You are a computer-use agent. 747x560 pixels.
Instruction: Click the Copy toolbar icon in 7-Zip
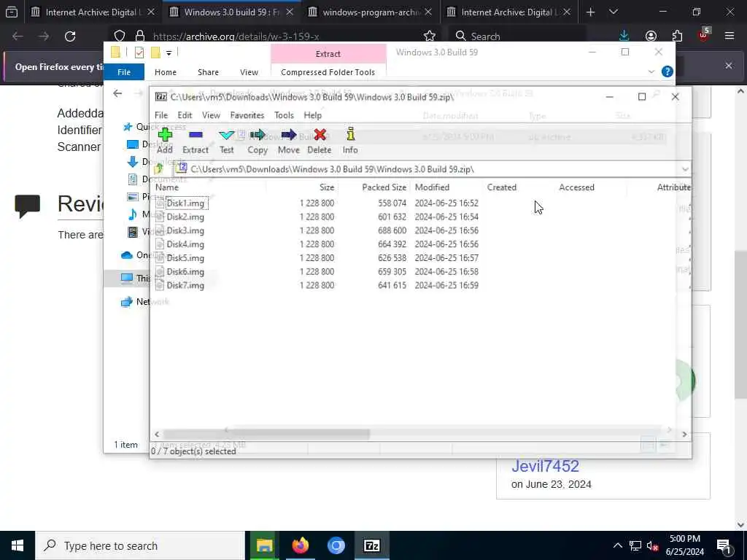[x=258, y=135]
